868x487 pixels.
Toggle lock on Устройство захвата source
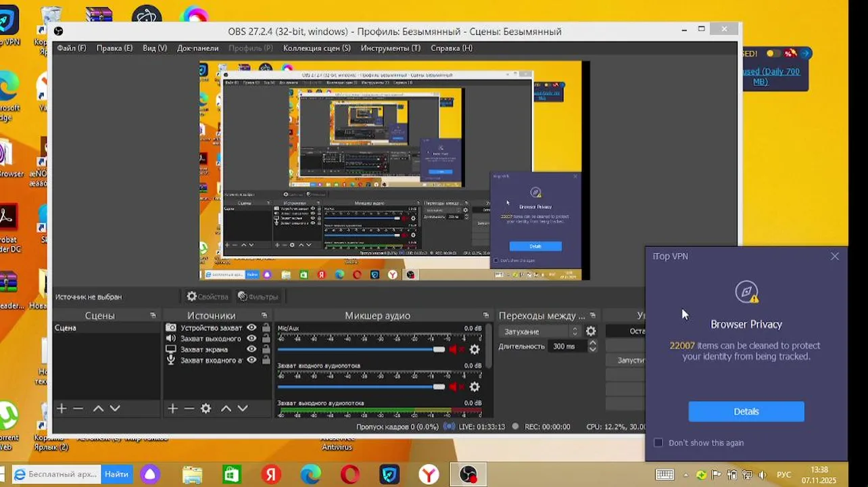266,328
